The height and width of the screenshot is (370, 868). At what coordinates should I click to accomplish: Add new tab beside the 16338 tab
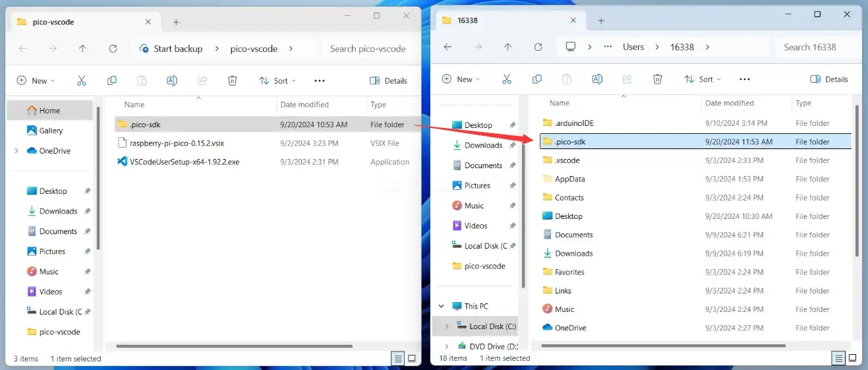(601, 20)
